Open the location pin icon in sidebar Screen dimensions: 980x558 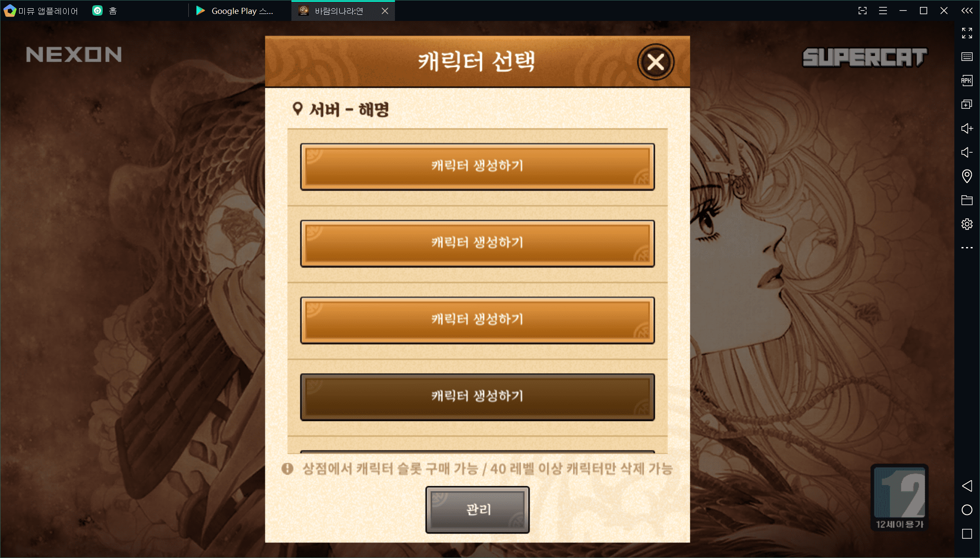(967, 176)
